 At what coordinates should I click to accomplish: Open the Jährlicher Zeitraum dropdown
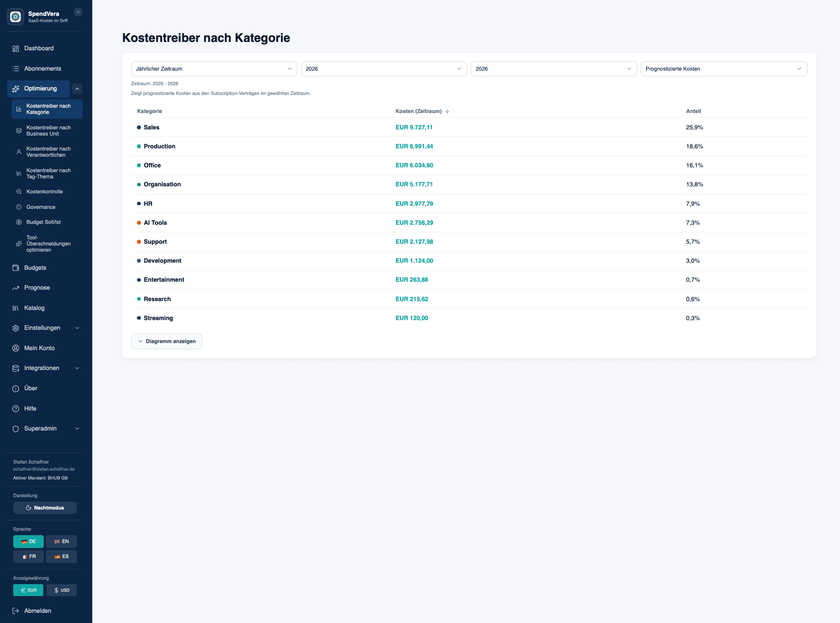pyautogui.click(x=214, y=69)
